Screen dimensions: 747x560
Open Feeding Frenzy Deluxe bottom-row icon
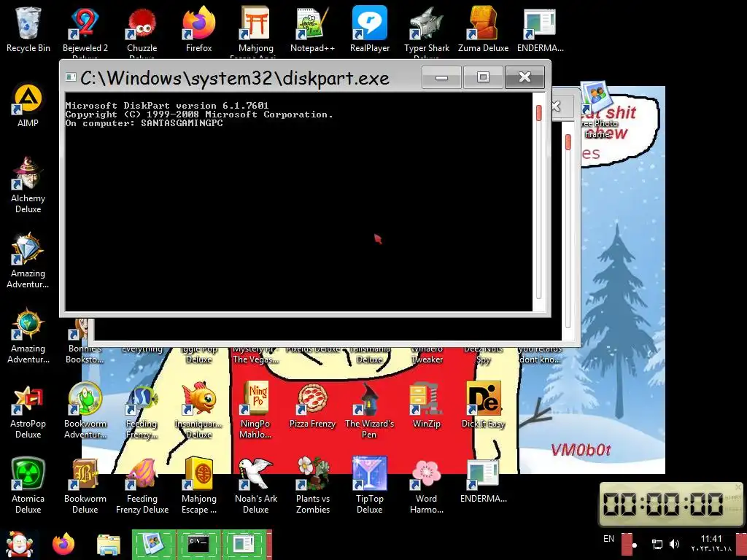142,486
